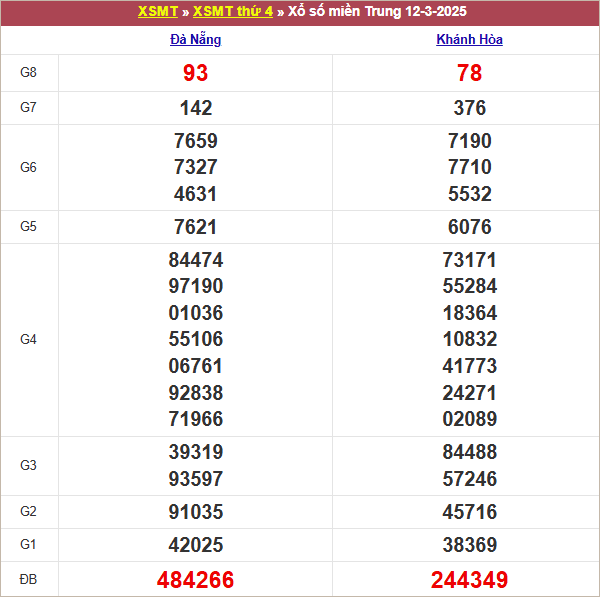The image size is (600, 597).
Task: Click the G6 number 7659
Action: pyautogui.click(x=196, y=141)
